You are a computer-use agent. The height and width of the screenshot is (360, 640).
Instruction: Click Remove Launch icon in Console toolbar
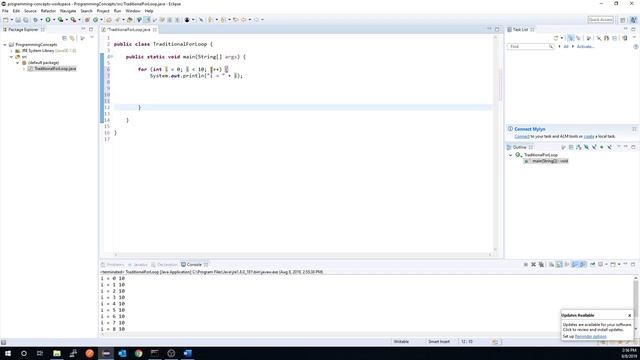tap(533, 264)
